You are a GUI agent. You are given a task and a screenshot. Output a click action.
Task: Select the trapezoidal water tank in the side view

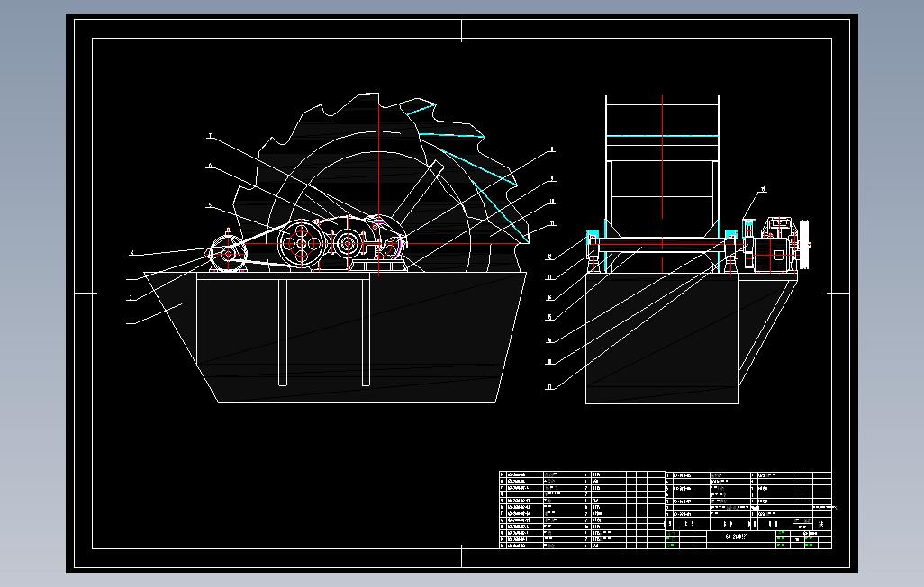point(335,338)
